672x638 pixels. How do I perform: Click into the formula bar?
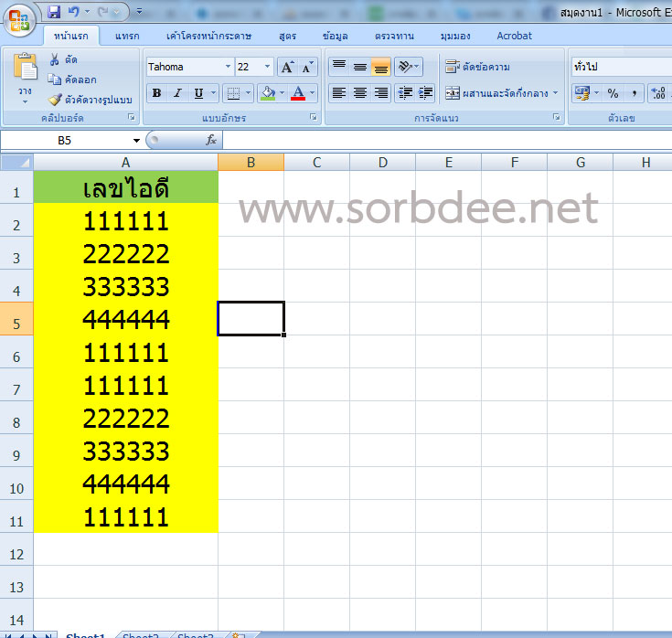pyautogui.click(x=447, y=141)
